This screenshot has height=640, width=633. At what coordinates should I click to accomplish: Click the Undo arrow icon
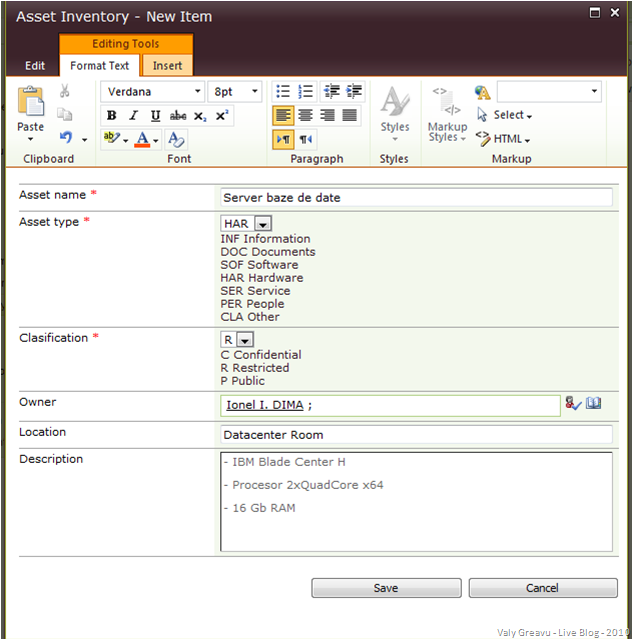click(66, 138)
